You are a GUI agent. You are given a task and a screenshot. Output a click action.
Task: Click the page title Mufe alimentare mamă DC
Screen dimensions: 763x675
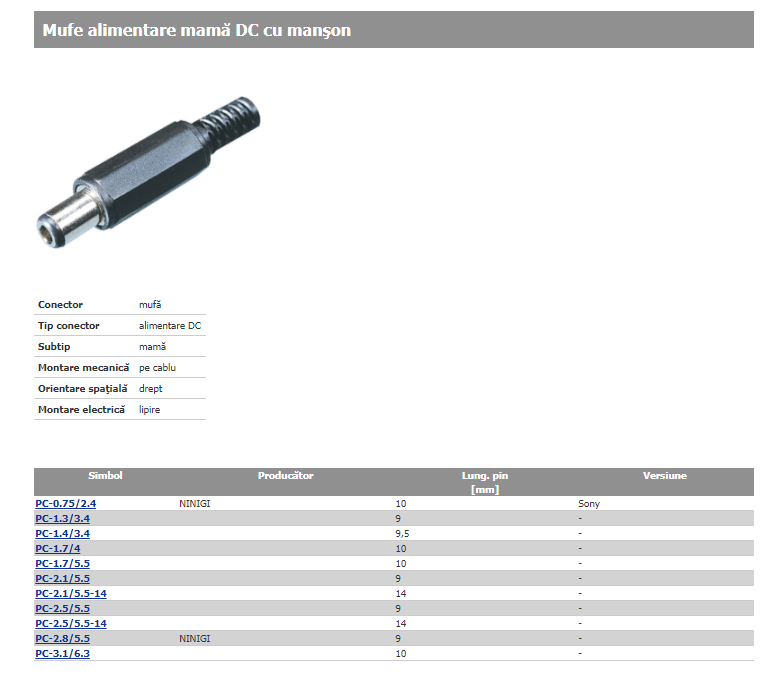point(197,30)
